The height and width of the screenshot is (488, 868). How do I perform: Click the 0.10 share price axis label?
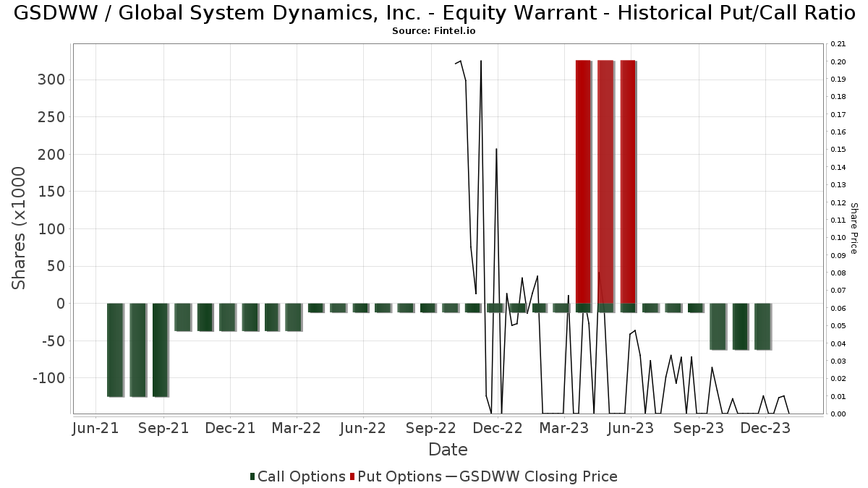coord(838,238)
